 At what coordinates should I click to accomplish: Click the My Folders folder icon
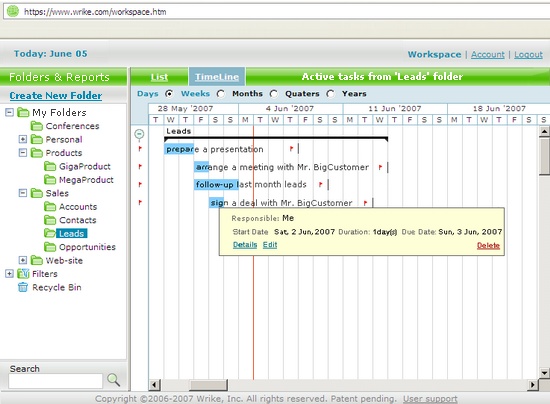(23, 113)
